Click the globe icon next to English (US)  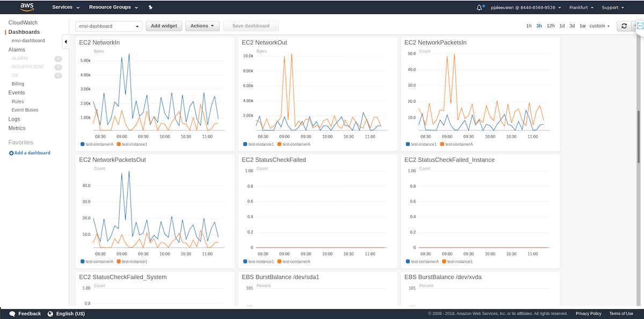tap(49, 313)
